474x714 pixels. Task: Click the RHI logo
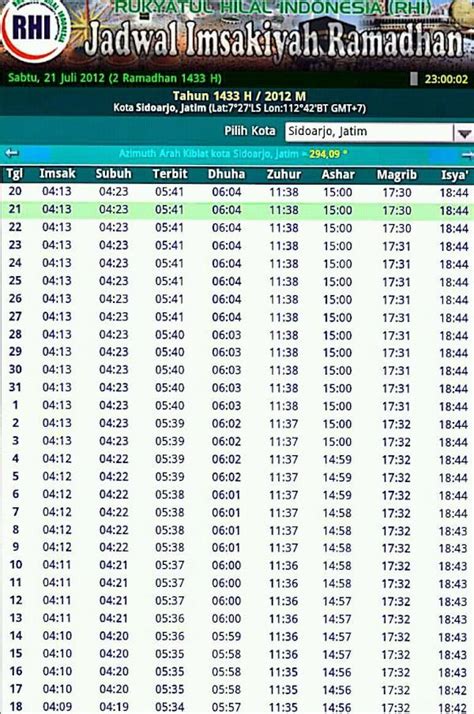pos(34,31)
